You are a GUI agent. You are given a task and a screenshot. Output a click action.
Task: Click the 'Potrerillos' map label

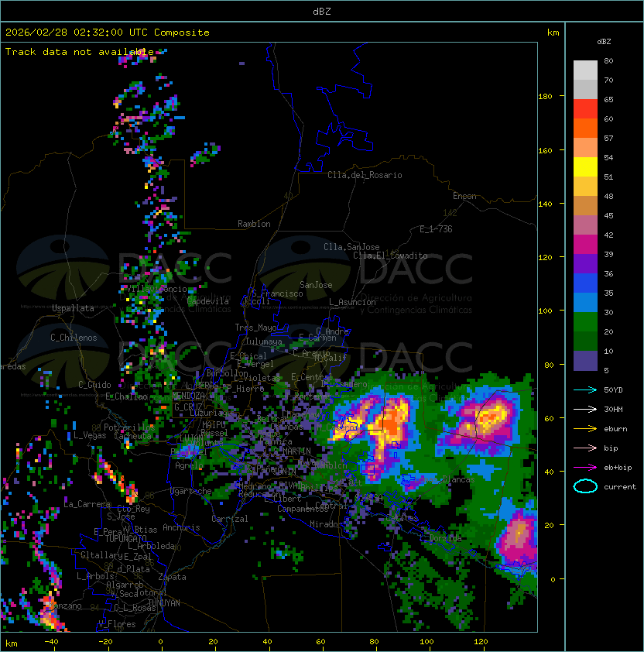[129, 427]
